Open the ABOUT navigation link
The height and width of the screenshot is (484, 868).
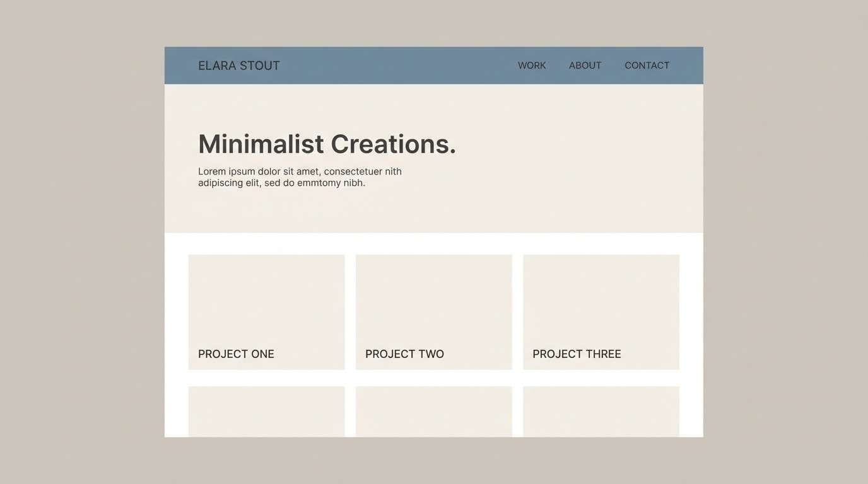[x=585, y=65]
